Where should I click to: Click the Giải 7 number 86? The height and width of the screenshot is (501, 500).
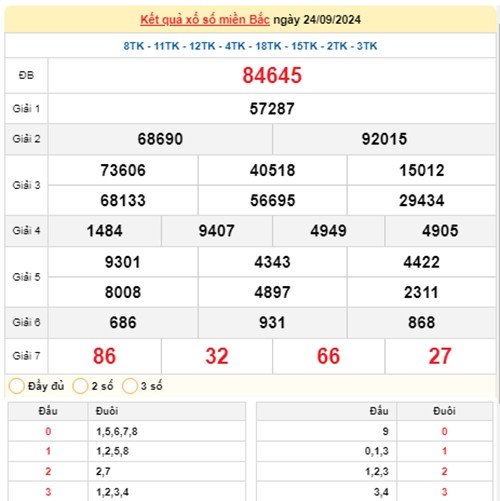pyautogui.click(x=104, y=356)
